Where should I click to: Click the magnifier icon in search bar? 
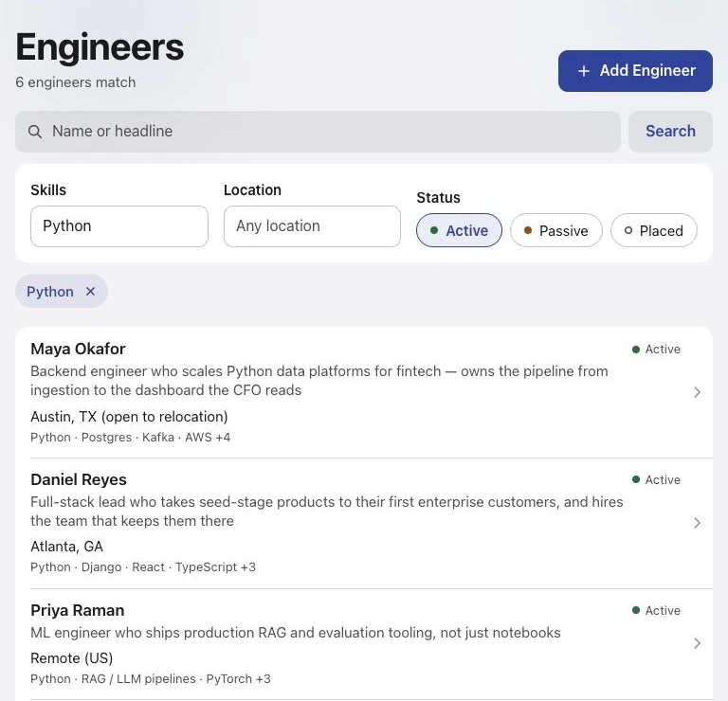pyautogui.click(x=35, y=132)
